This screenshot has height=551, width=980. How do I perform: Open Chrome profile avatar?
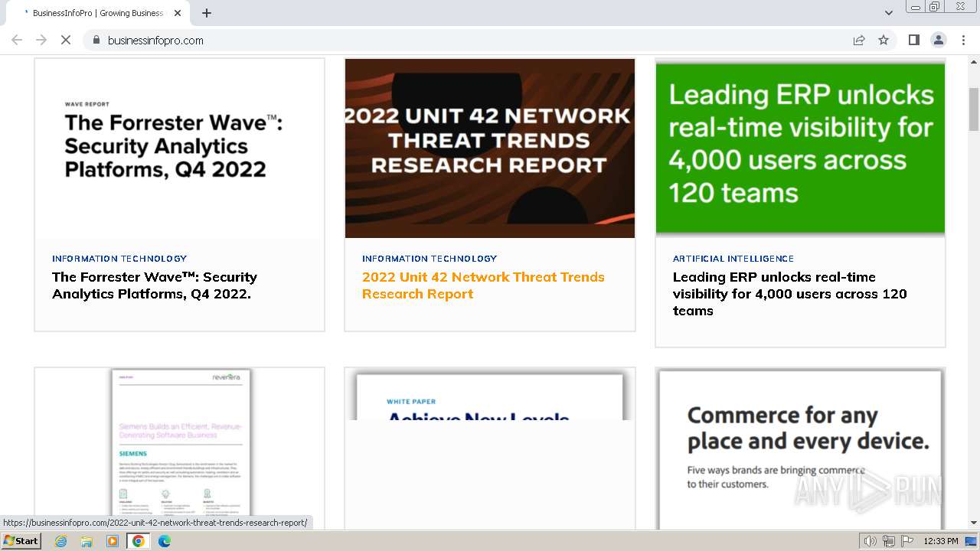pos(939,40)
